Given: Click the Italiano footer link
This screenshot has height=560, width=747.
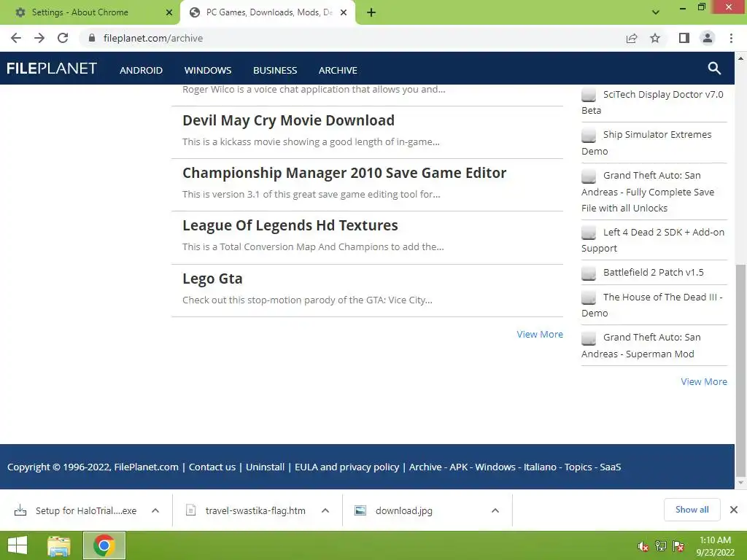Looking at the screenshot, I should point(540,467).
